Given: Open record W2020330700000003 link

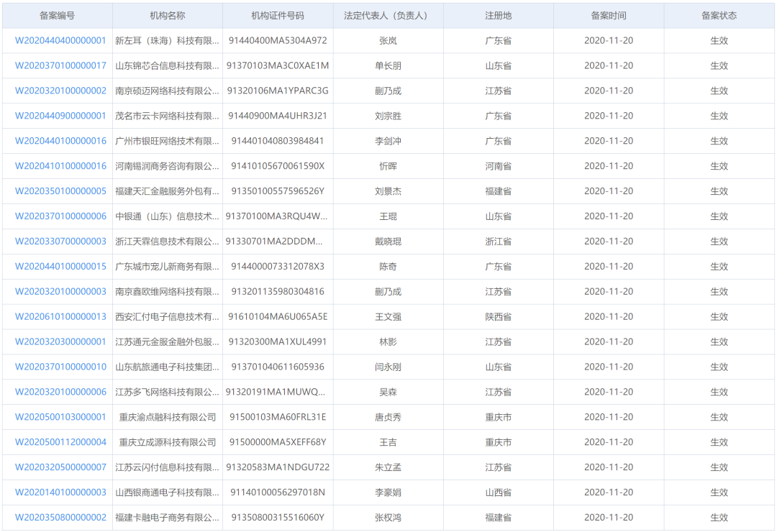Looking at the screenshot, I should pos(60,242).
